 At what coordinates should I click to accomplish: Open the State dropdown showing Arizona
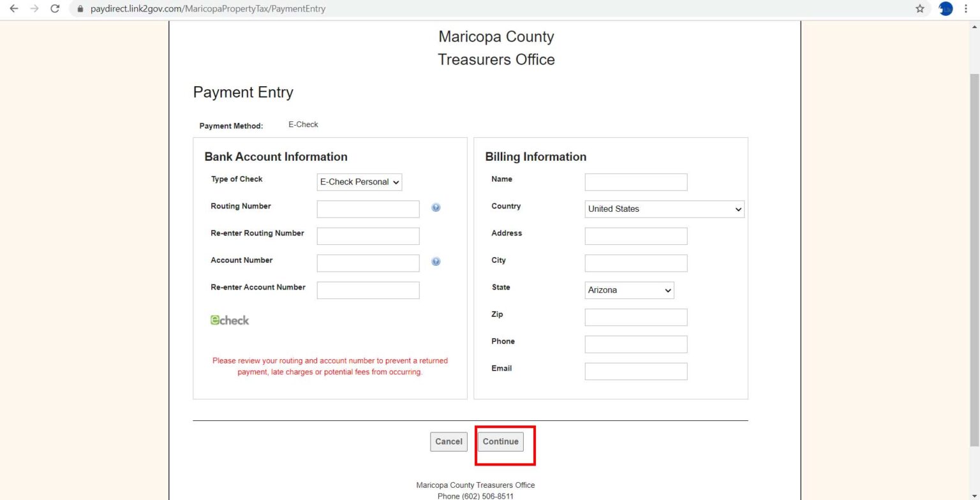(628, 290)
